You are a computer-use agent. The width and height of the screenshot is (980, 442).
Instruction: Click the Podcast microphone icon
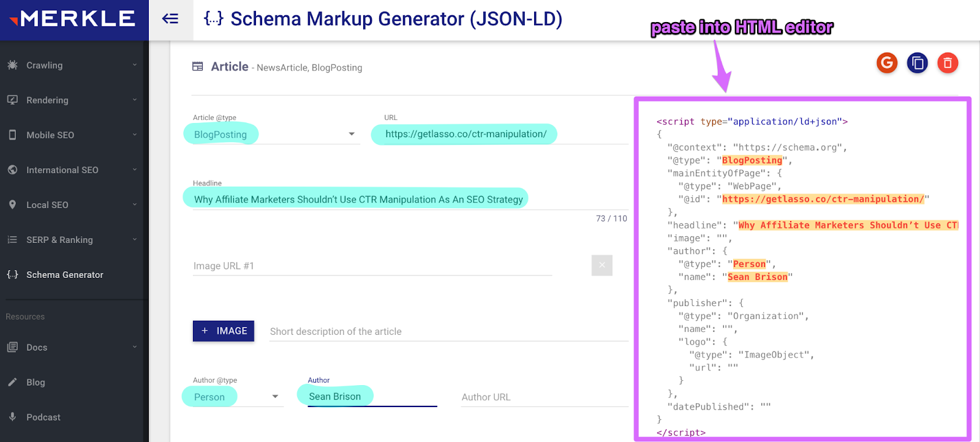(x=12, y=417)
